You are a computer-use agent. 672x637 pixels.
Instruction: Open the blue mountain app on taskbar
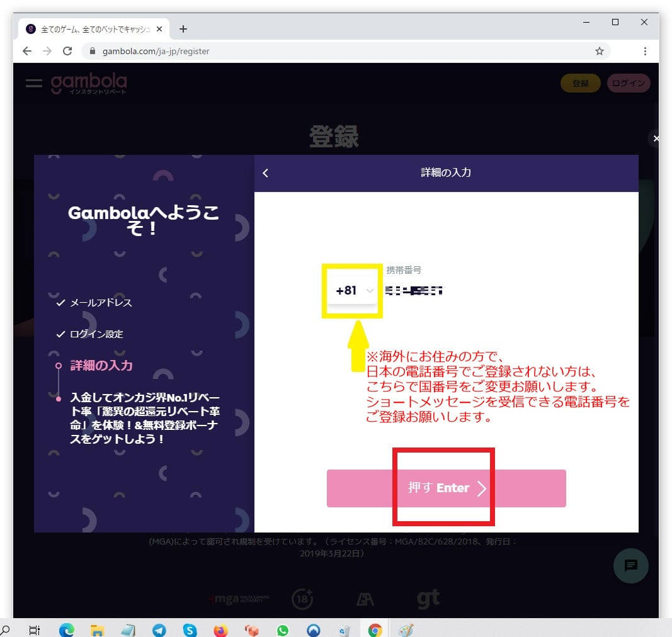(313, 630)
